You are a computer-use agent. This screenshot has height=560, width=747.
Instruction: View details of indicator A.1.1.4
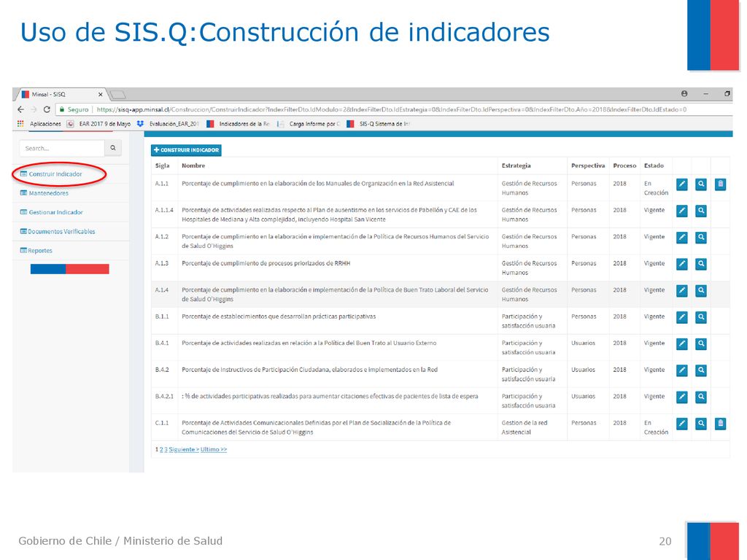click(701, 211)
